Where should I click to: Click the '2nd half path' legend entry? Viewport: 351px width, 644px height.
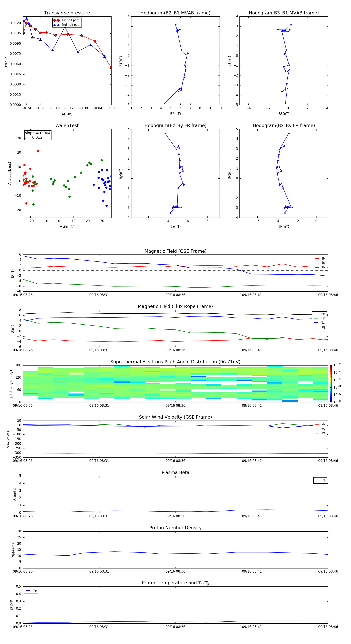point(67,25)
